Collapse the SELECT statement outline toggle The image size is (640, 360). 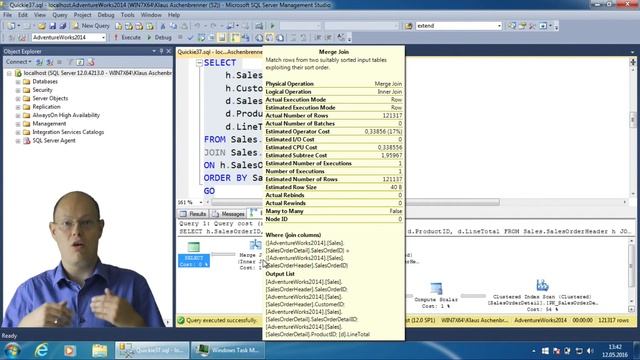point(199,63)
